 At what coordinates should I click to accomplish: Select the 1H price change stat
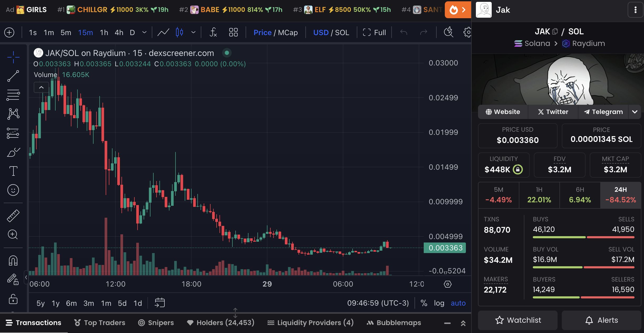point(539,195)
